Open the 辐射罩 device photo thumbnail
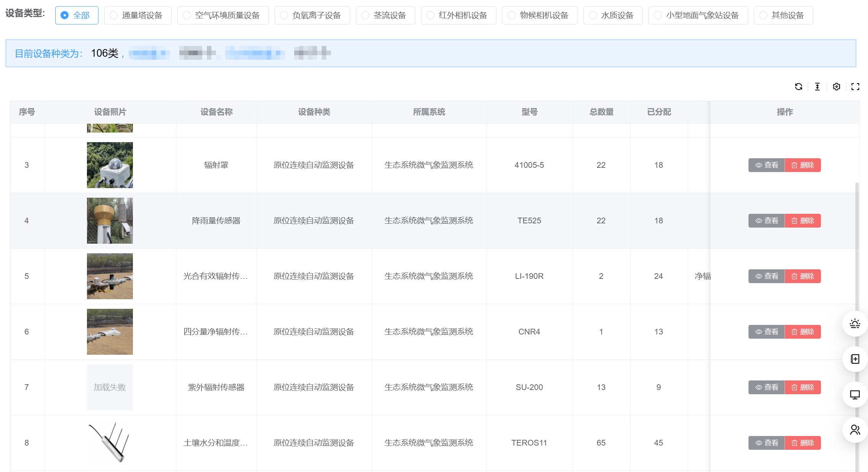 110,165
